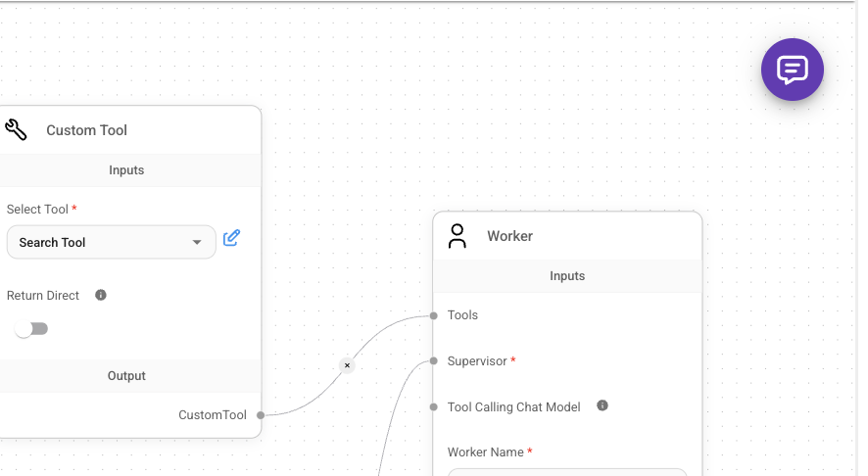Image resolution: width=868 pixels, height=476 pixels.
Task: Enable the Return Direct toggle switch
Action: (x=30, y=329)
